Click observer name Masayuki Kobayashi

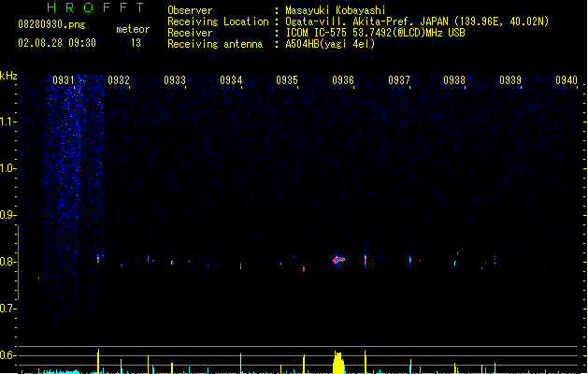[336, 10]
